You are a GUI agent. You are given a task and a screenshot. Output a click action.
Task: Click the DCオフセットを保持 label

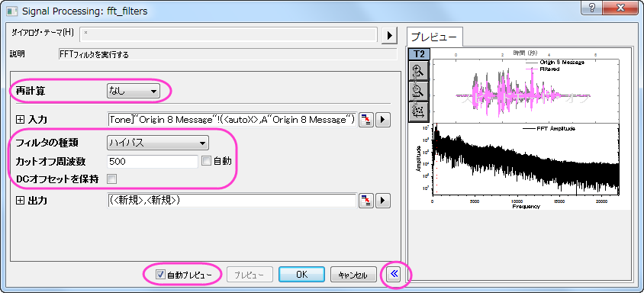(x=58, y=179)
